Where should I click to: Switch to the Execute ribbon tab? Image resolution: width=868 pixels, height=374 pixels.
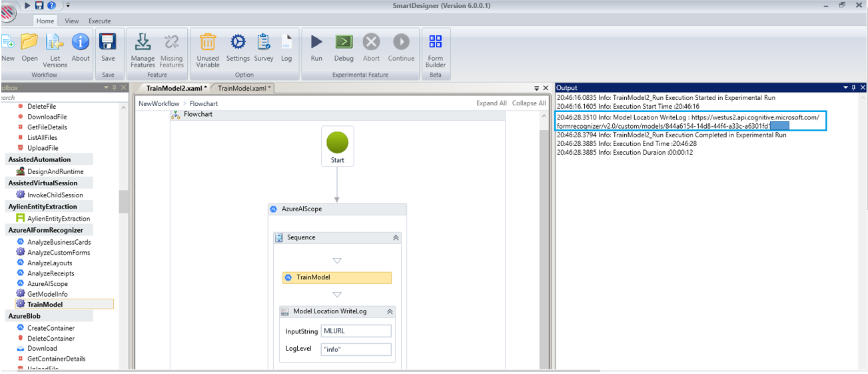click(100, 21)
